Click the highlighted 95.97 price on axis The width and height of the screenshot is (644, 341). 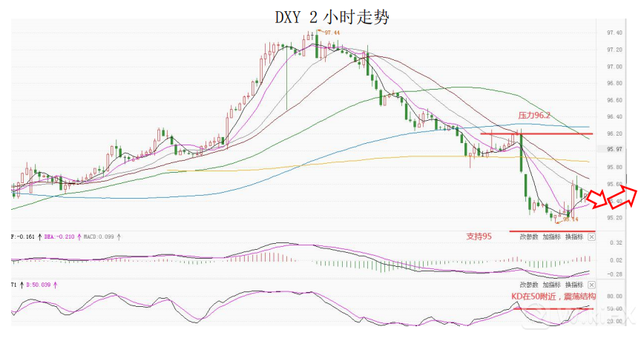pyautogui.click(x=614, y=149)
